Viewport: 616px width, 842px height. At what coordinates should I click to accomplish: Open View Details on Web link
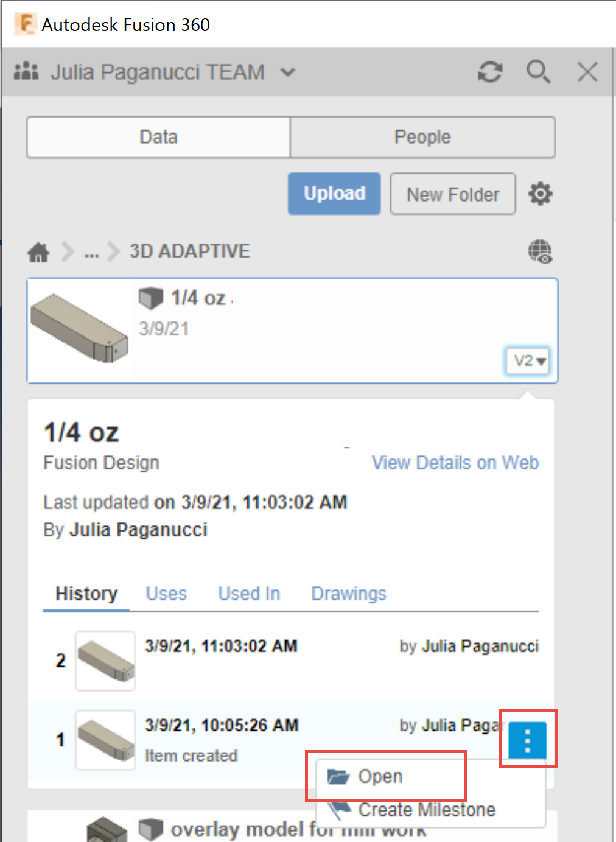(x=455, y=463)
